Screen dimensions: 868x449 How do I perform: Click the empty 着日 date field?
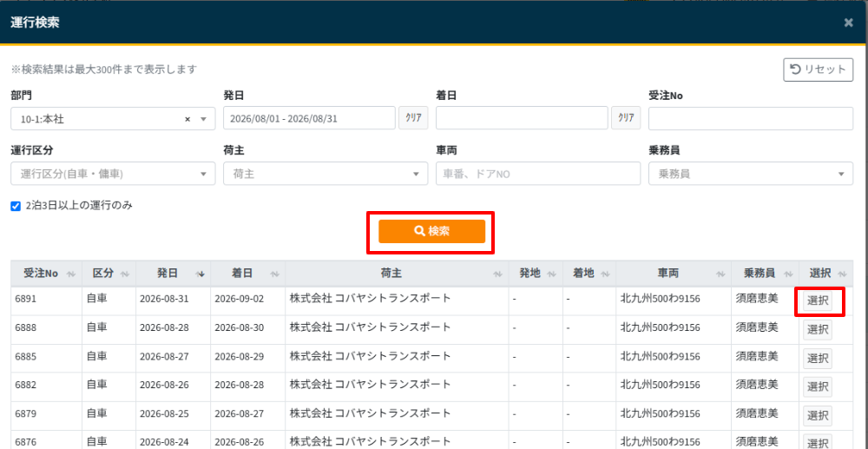[522, 118]
